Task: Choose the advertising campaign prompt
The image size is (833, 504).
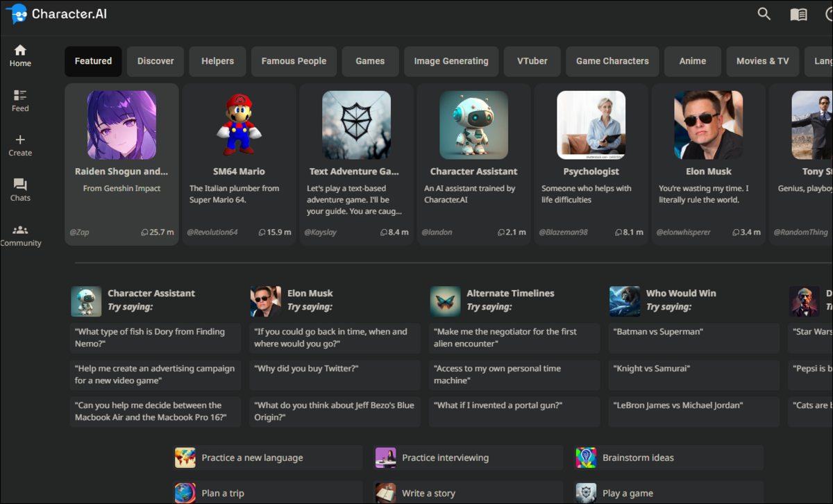Action: point(155,375)
